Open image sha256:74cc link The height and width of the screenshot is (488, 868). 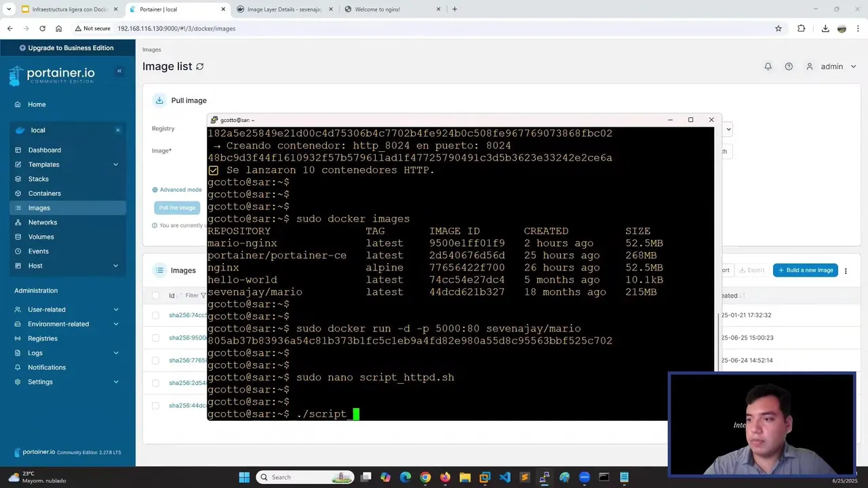tap(188, 315)
